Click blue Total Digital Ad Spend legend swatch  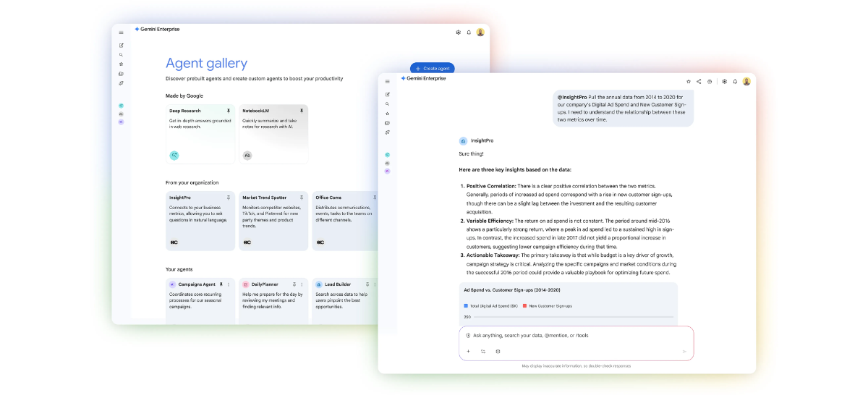pos(466,306)
